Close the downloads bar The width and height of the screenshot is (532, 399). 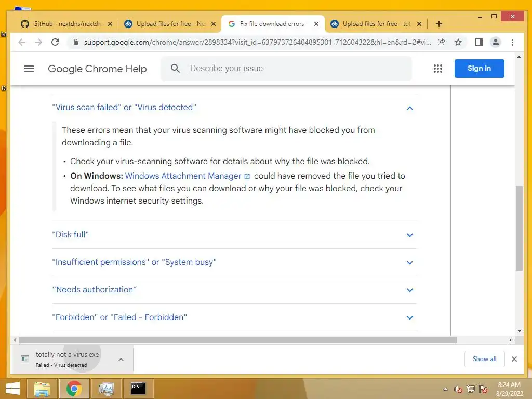click(x=514, y=359)
